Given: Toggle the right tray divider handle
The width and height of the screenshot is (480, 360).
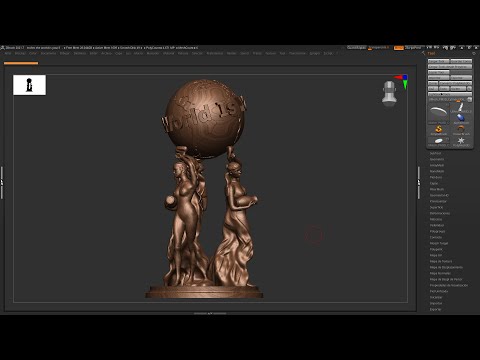Looking at the screenshot, I should (419, 183).
